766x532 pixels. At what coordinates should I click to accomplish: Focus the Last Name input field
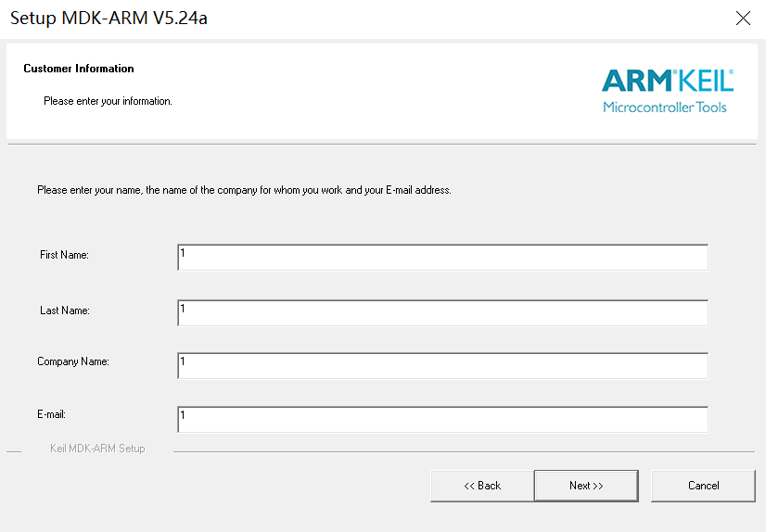click(442, 313)
